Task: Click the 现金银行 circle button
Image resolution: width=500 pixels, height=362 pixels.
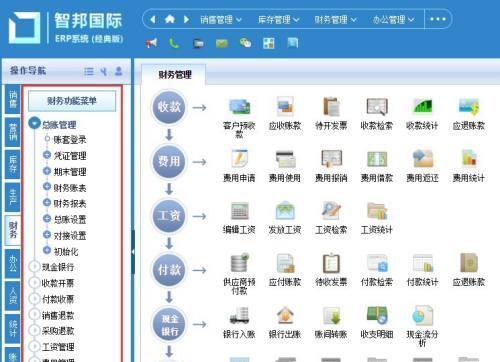Action: (x=169, y=324)
